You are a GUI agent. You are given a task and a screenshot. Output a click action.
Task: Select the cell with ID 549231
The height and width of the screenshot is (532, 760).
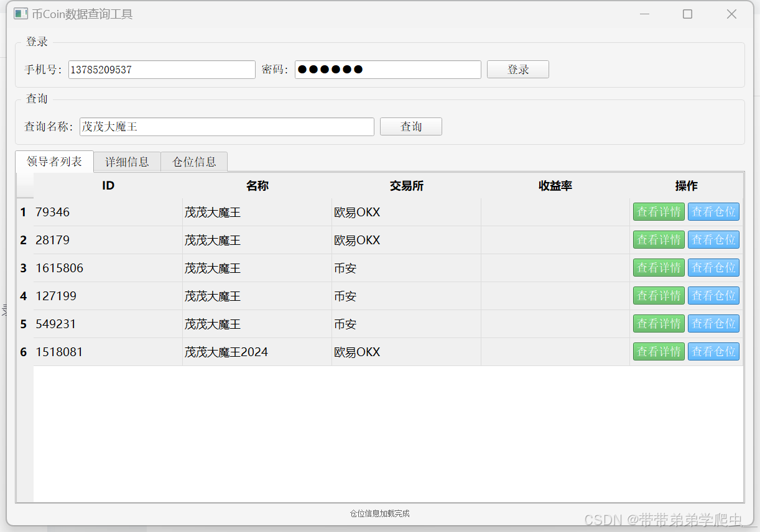click(x=108, y=324)
